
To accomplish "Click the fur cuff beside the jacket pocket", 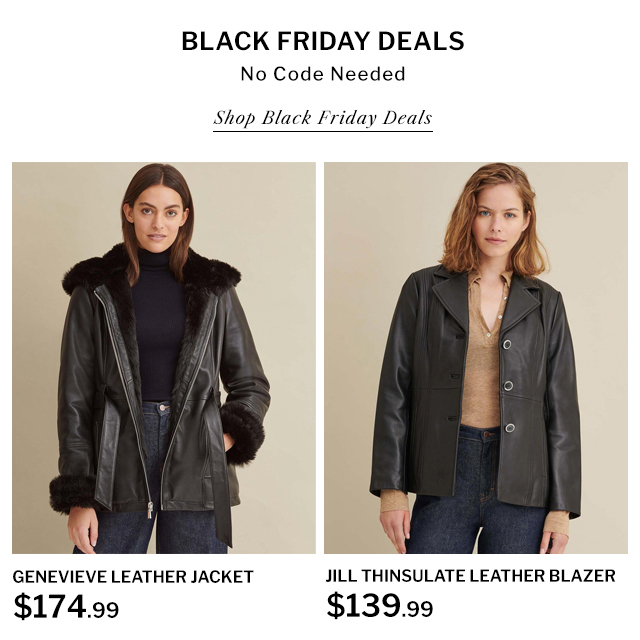I will click(x=243, y=433).
